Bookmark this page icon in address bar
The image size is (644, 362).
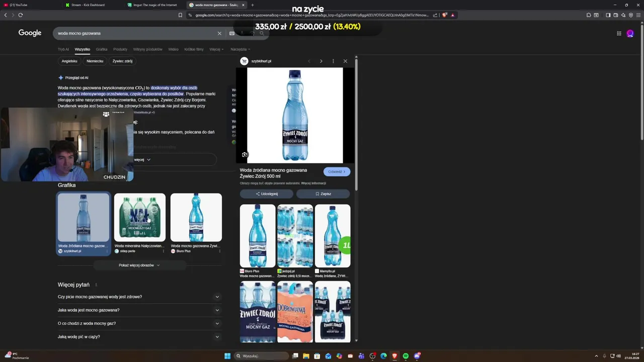[x=180, y=15]
